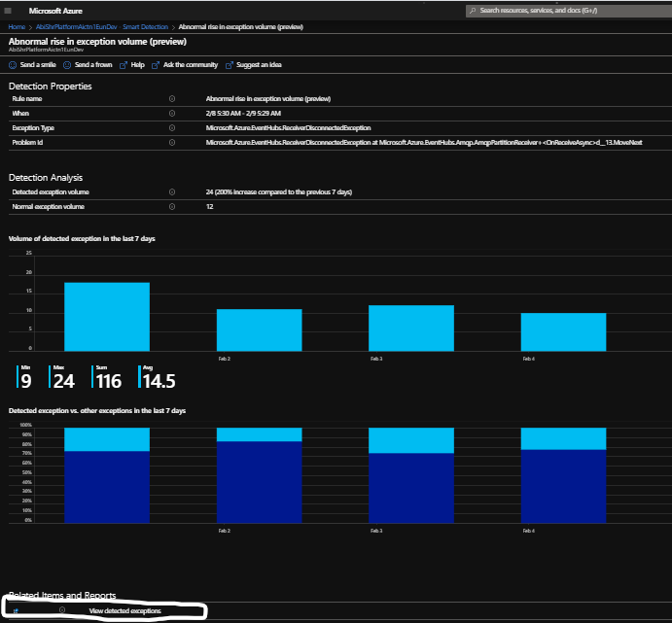Click the Normal exception volume value 12
Screen dimensions: 672x623
pos(209,207)
